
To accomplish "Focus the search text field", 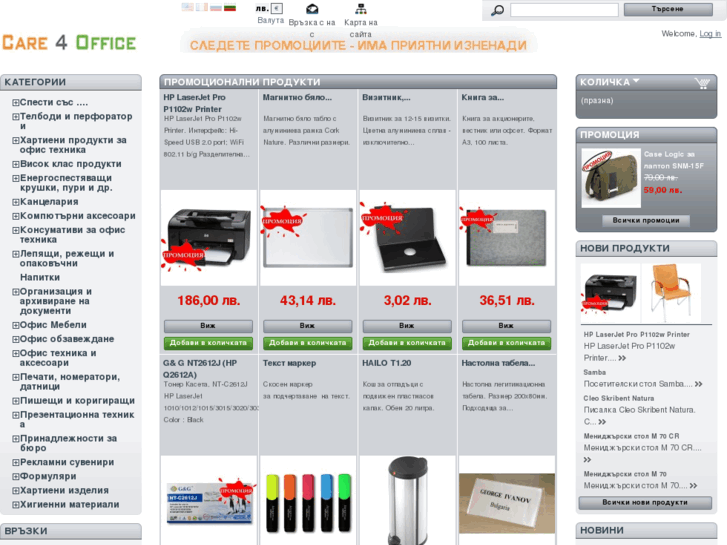I will click(564, 10).
